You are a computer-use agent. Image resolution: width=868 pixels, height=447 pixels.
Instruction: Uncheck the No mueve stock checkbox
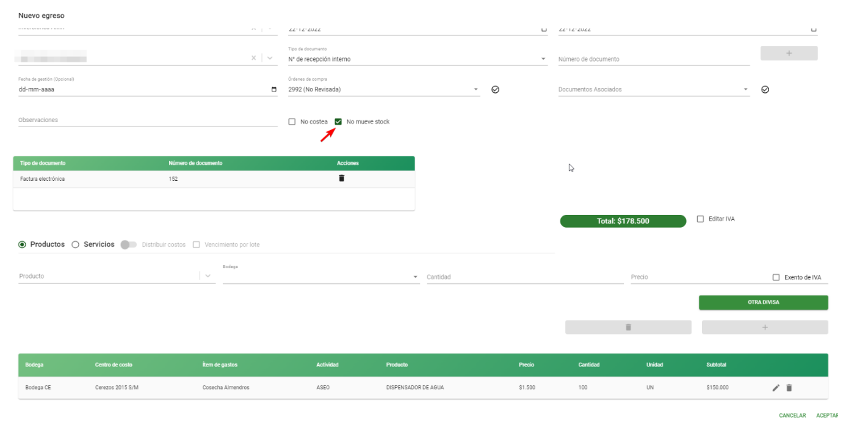pos(338,122)
